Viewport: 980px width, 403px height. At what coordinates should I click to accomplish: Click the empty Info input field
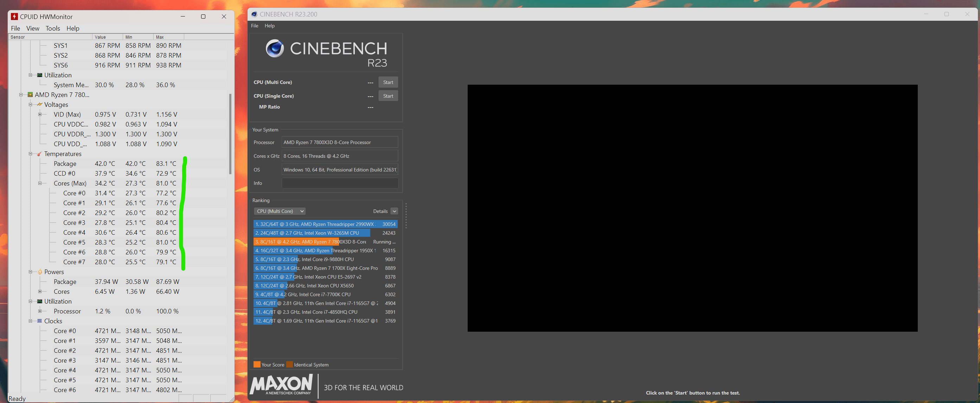coord(340,183)
